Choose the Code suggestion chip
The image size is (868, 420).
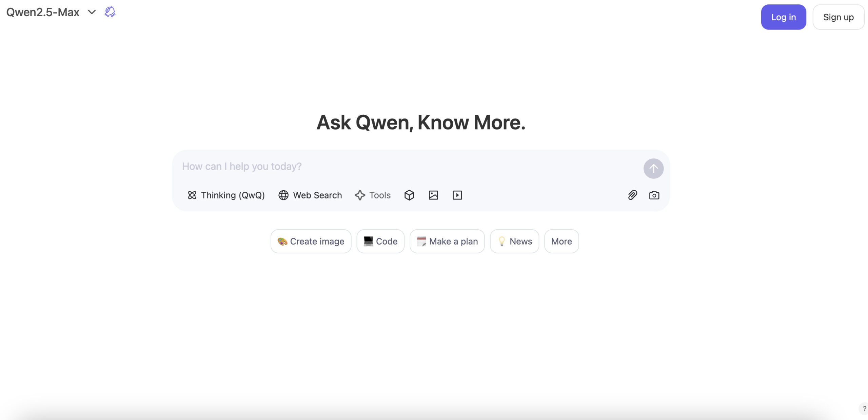pos(380,241)
